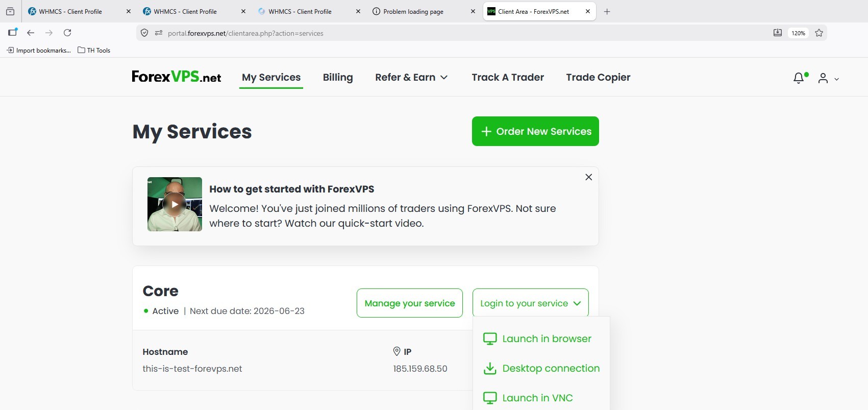This screenshot has height=410, width=868.
Task: Open Track A Trader page
Action: click(508, 77)
